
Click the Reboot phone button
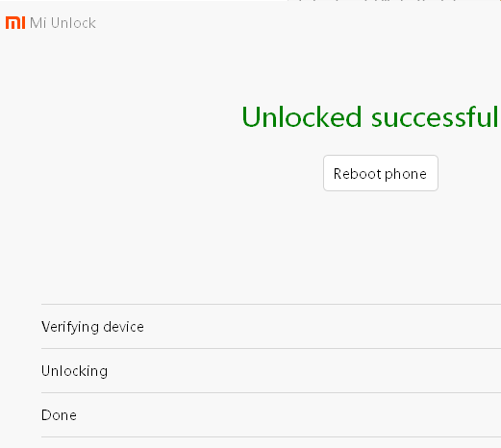point(381,173)
